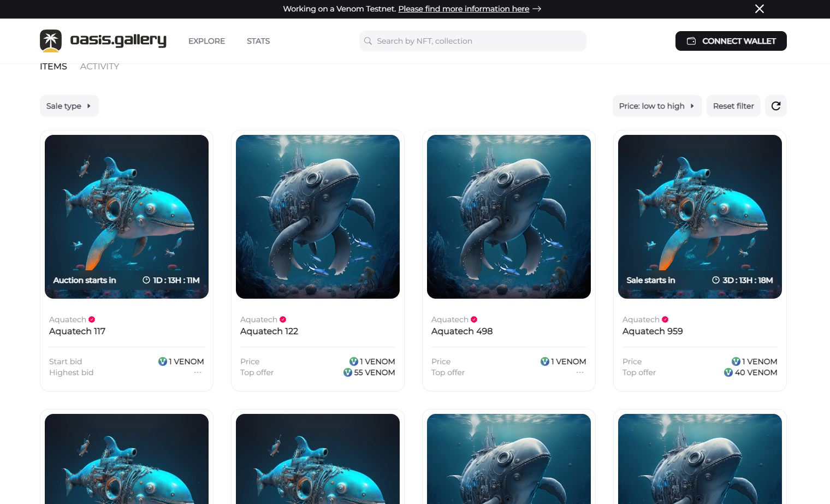Click inside the NFT search field
The image size is (830, 504).
472,41
